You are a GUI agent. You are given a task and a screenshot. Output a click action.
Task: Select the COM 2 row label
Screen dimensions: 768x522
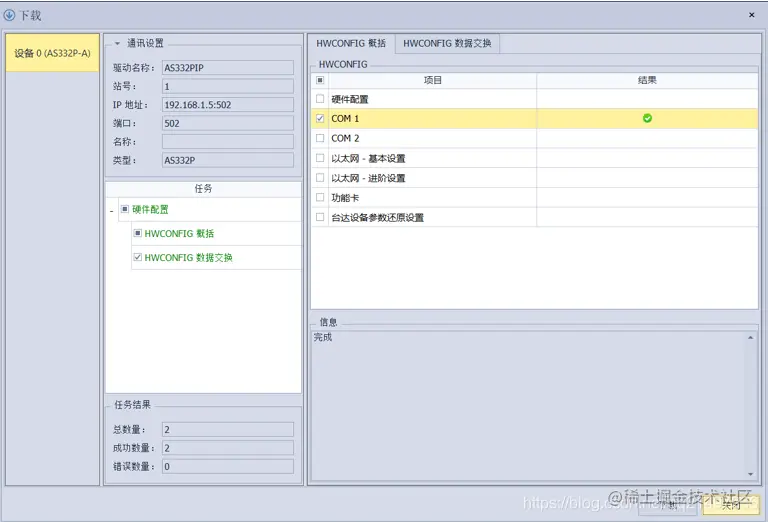click(345, 138)
